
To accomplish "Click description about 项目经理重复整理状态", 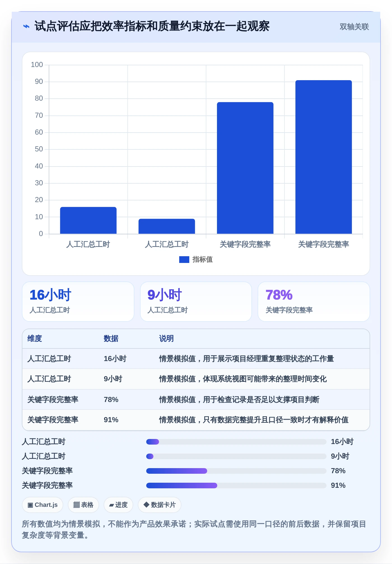I will pyautogui.click(x=246, y=359).
